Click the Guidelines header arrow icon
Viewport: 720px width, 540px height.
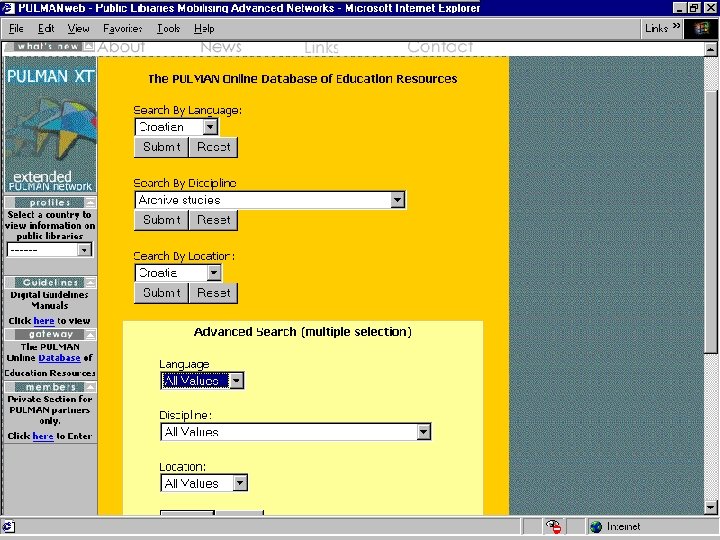(x=90, y=282)
